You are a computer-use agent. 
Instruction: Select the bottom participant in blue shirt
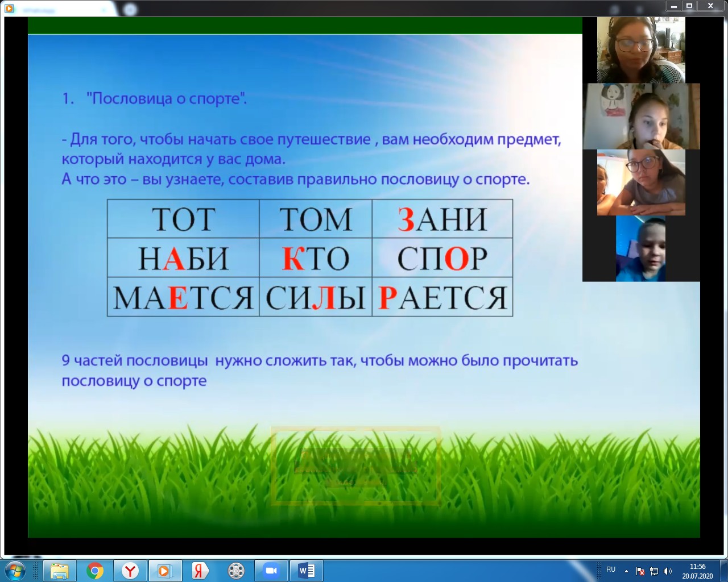tap(641, 249)
